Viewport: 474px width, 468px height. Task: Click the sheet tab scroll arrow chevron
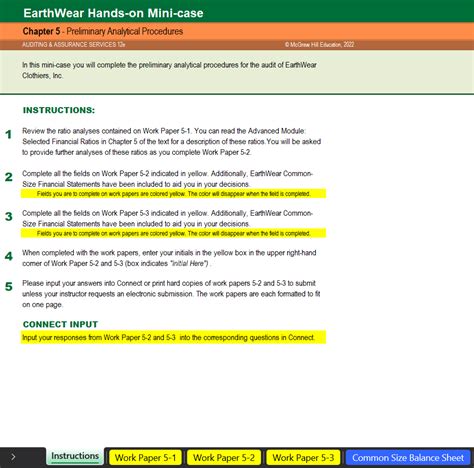click(13, 457)
